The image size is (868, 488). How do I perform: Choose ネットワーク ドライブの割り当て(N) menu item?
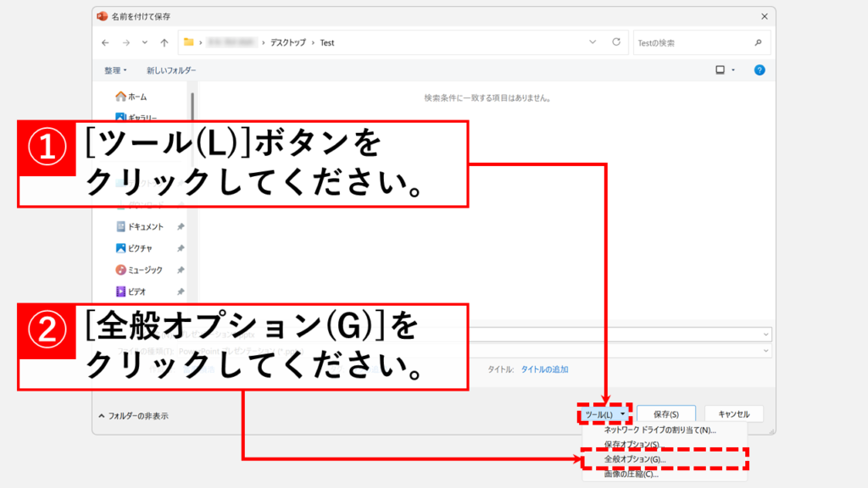665,430
